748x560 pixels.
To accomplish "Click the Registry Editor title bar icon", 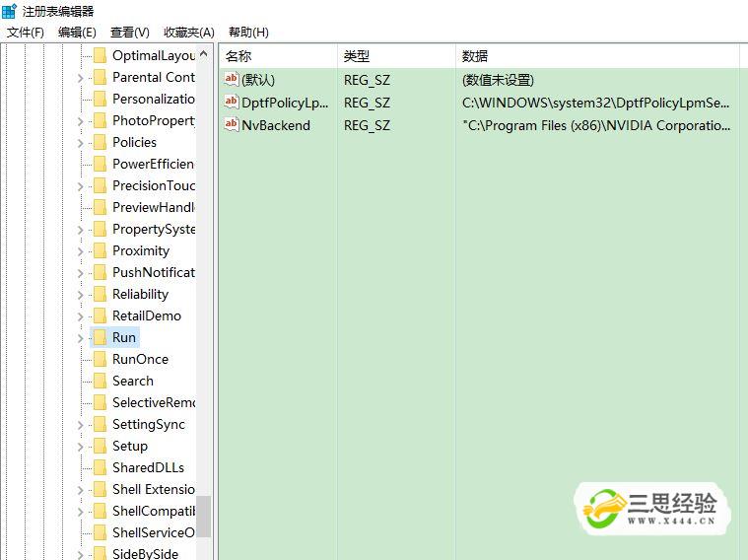I will click(9, 11).
